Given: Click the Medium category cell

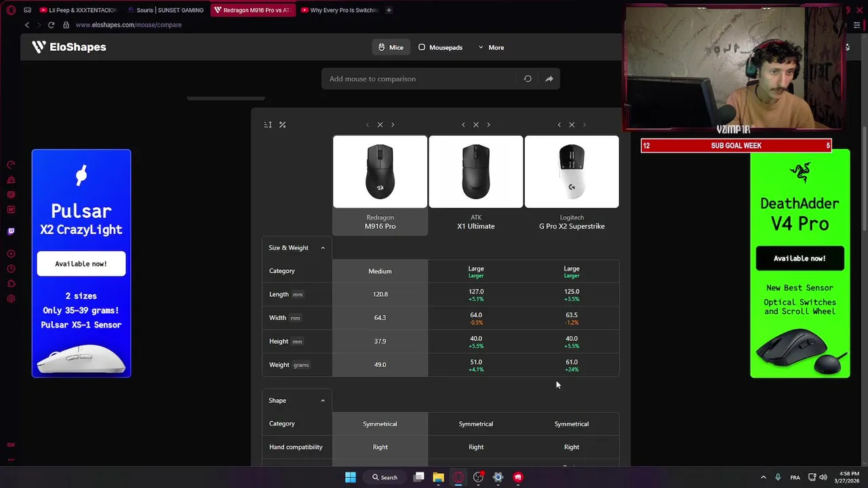Looking at the screenshot, I should (380, 271).
